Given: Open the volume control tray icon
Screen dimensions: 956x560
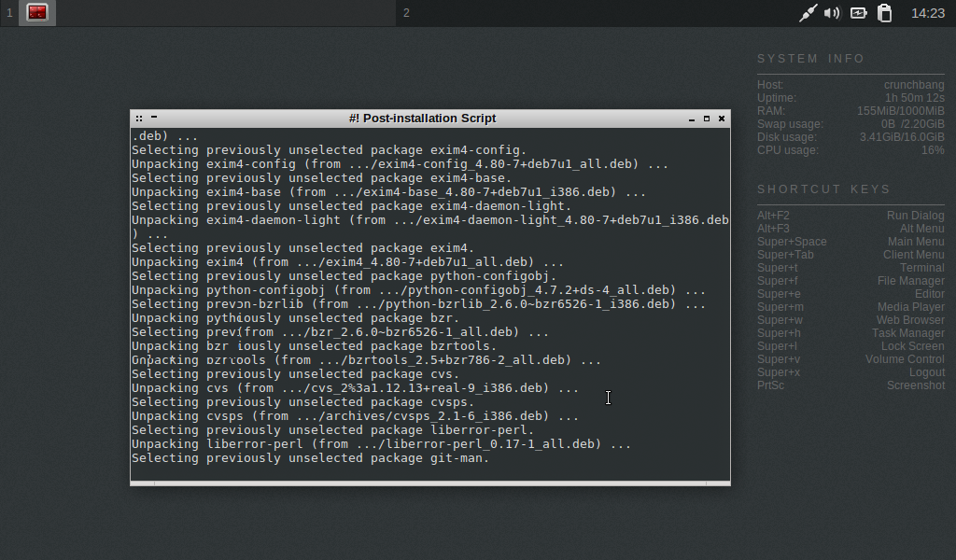Looking at the screenshot, I should click(x=831, y=13).
